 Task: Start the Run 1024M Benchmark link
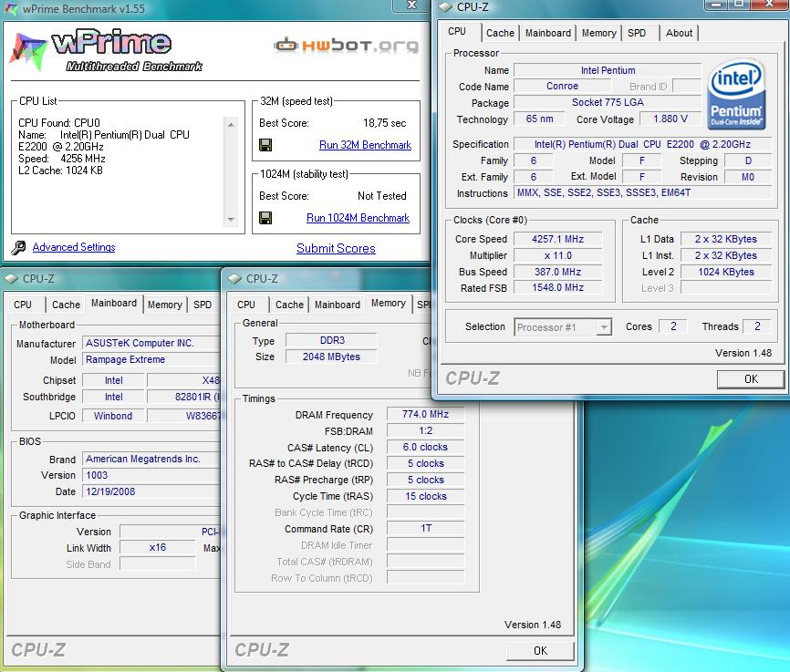359,218
